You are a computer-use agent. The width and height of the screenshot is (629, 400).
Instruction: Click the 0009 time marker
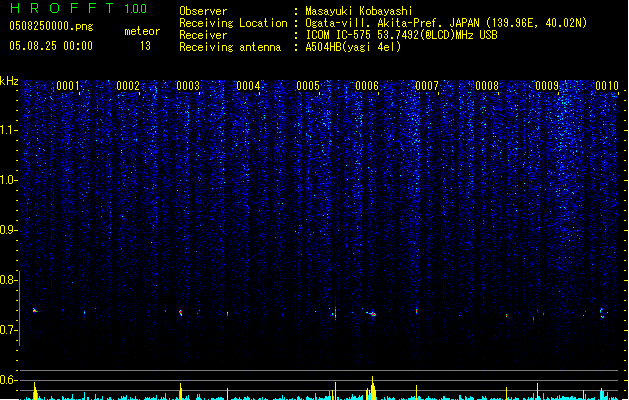(547, 86)
